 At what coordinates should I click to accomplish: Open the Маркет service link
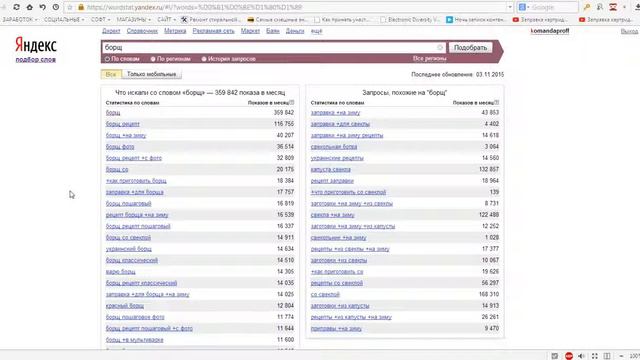point(250,31)
